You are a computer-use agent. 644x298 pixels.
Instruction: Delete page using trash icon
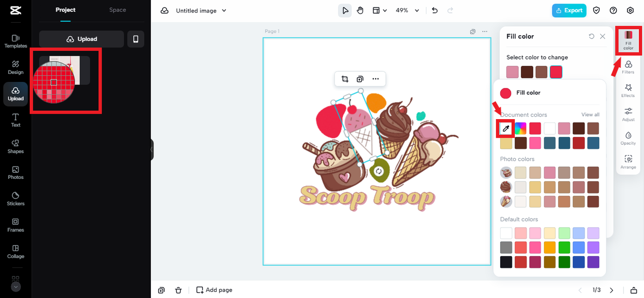pos(178,290)
